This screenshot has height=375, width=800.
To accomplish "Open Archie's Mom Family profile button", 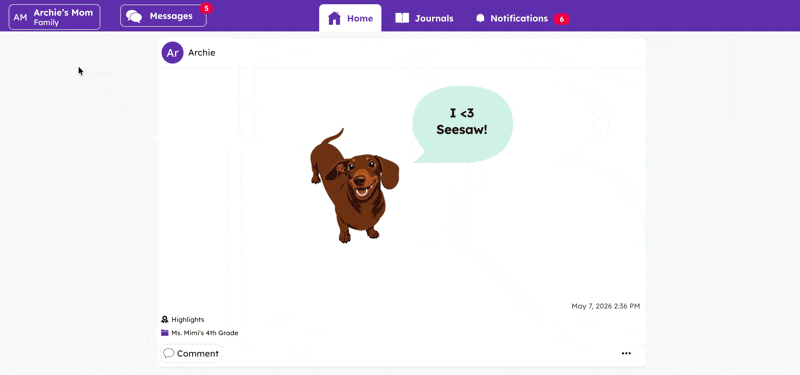I will (x=55, y=17).
